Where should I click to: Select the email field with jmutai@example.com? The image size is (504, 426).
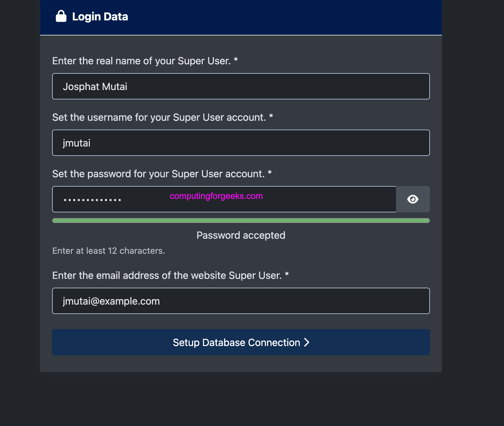pos(241,301)
